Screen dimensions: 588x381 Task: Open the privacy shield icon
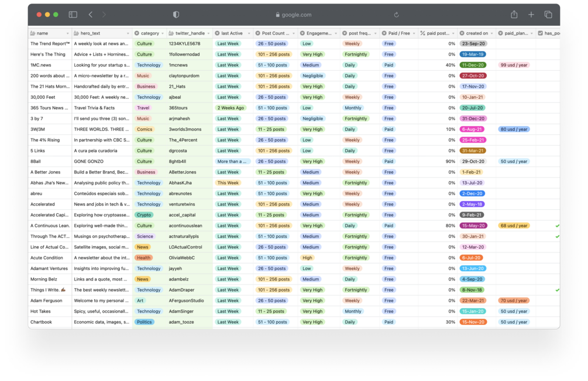[x=176, y=15]
